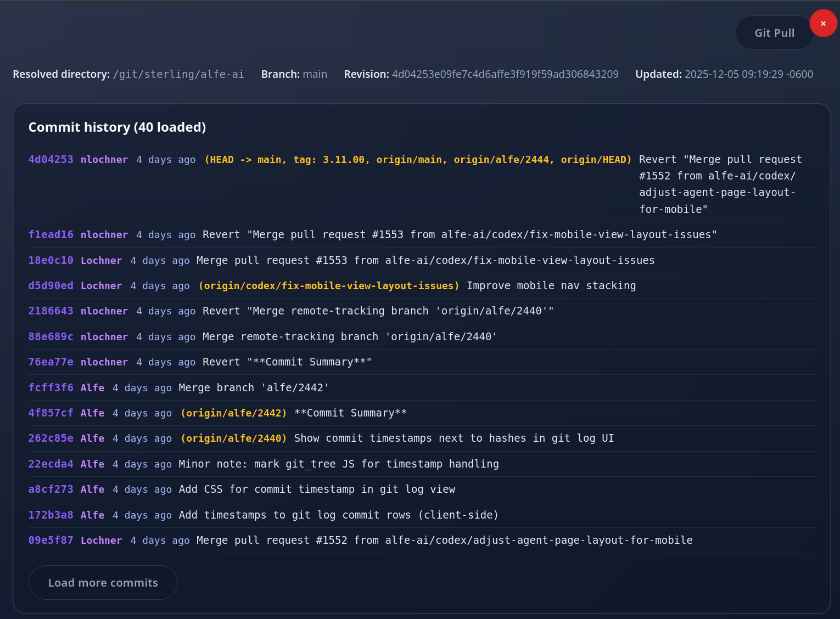840x619 pixels.
Task: Open commit hash f1ead16
Action: (x=51, y=235)
